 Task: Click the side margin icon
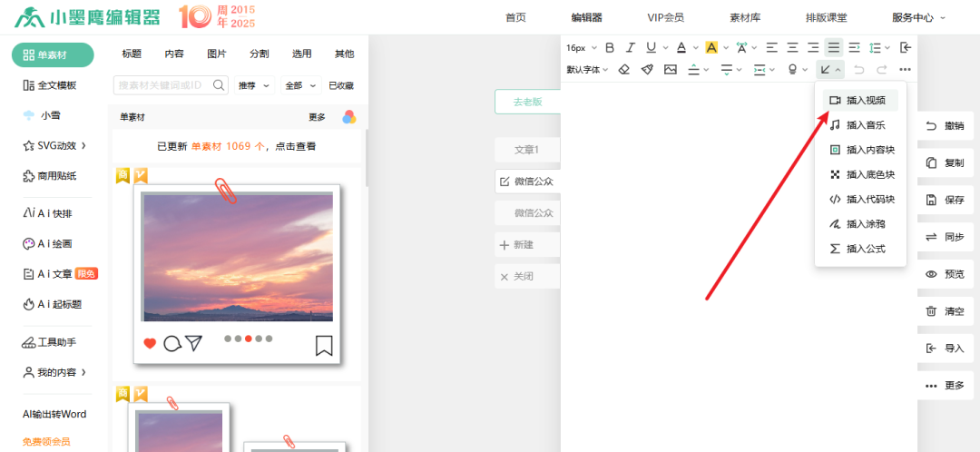759,69
